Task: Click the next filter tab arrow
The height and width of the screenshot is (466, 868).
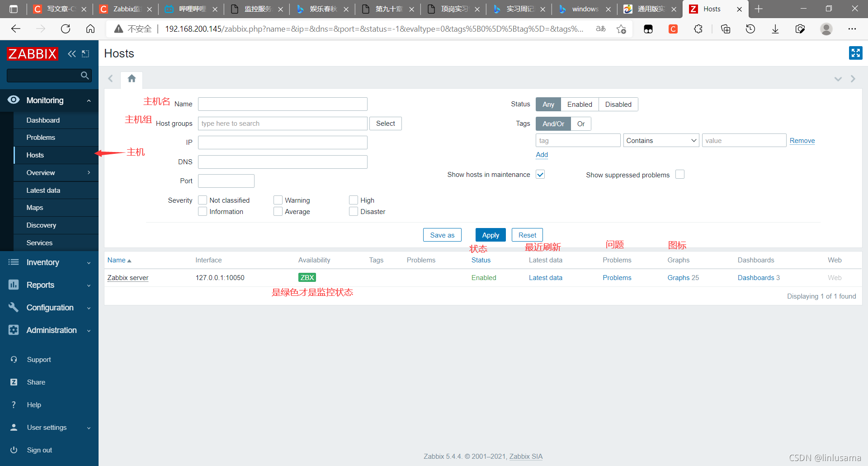Action: pyautogui.click(x=853, y=79)
